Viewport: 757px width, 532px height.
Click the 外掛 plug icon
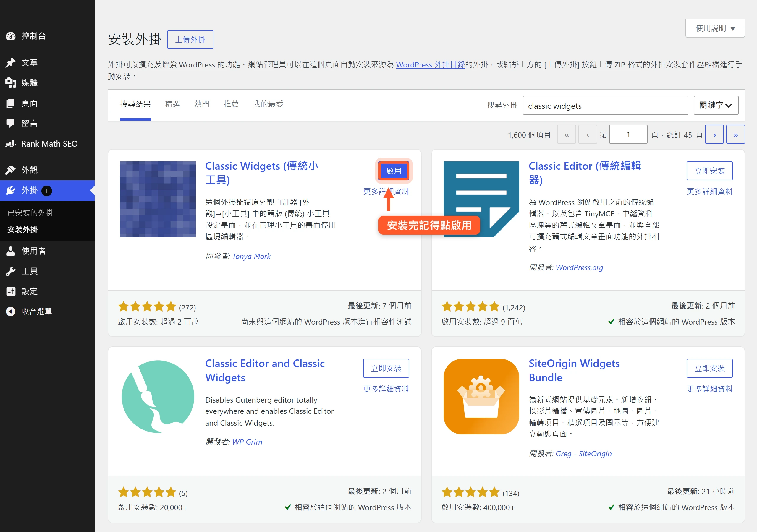[11, 191]
